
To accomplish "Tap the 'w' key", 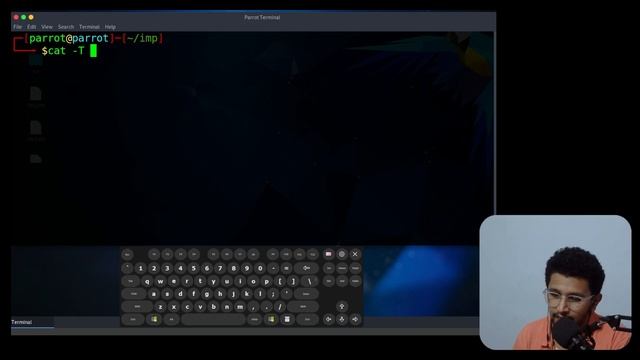I will [x=160, y=281].
